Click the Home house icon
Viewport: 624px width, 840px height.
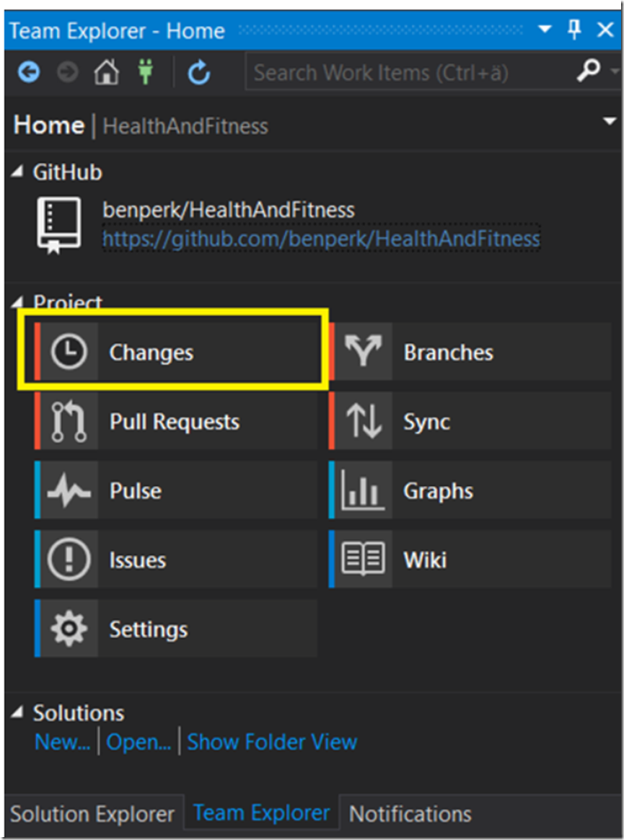[107, 72]
